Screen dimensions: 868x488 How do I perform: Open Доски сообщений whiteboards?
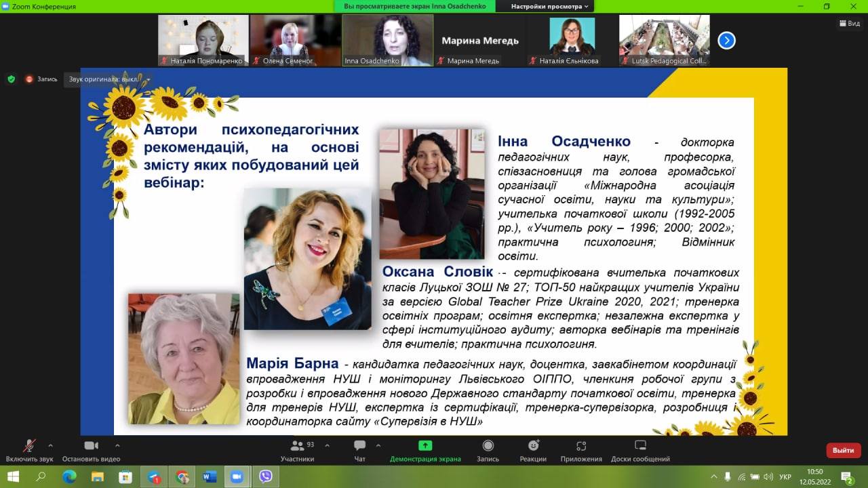tap(640, 450)
